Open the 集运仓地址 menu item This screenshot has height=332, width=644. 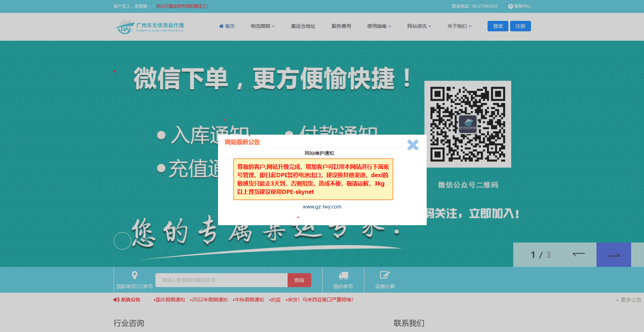(303, 26)
